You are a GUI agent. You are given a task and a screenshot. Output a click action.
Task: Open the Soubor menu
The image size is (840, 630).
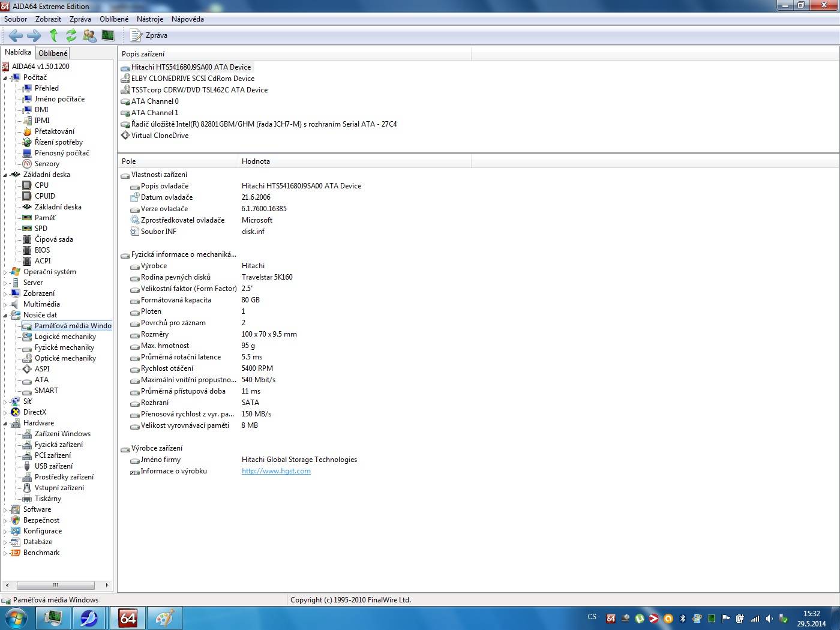[16, 19]
